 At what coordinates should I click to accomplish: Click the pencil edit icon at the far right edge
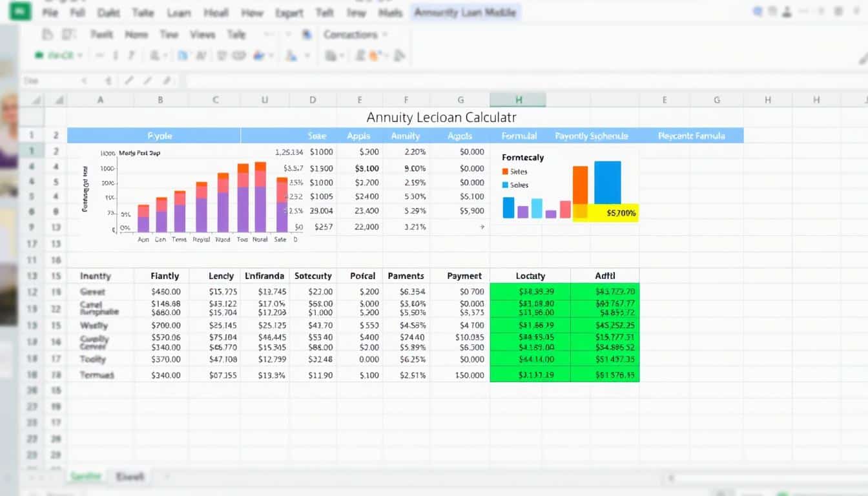pos(863,59)
